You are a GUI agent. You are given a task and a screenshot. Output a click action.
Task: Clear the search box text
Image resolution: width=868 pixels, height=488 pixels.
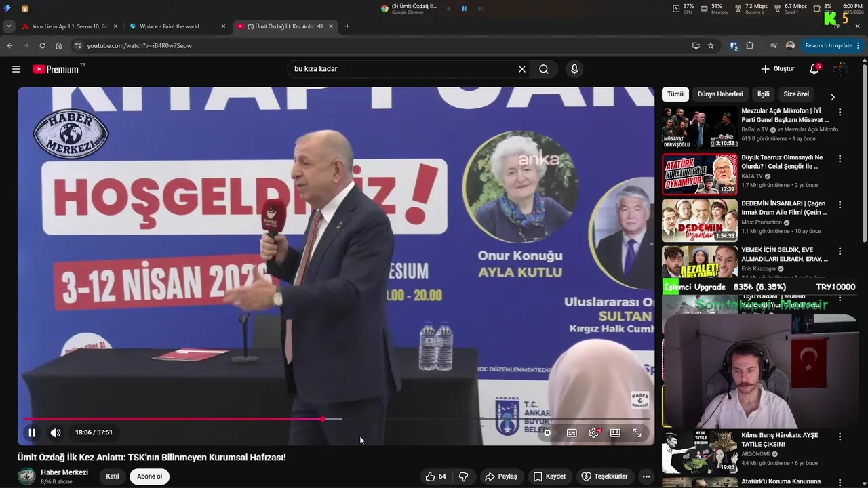(522, 69)
